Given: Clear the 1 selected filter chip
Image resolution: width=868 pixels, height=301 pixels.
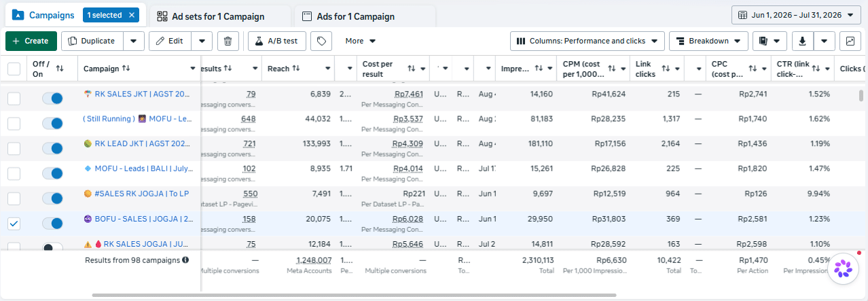Looking at the screenshot, I should tap(132, 15).
